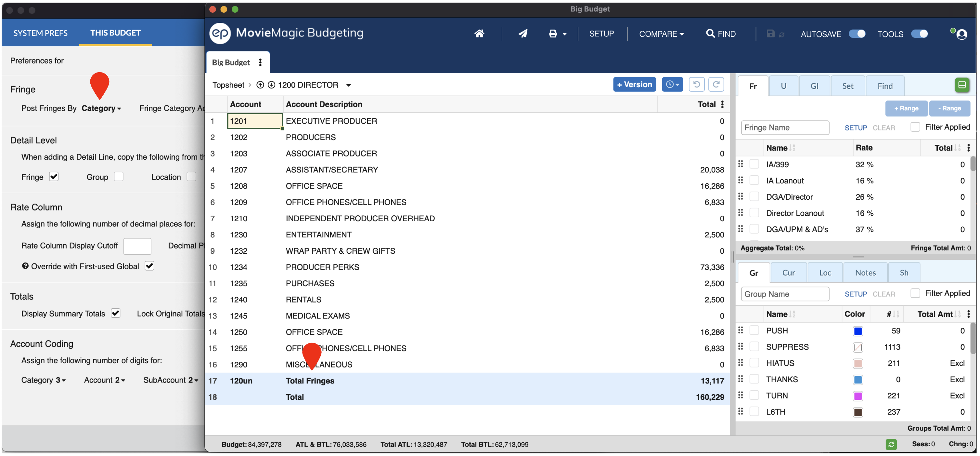
Task: Click the + Version button
Action: [x=634, y=85]
